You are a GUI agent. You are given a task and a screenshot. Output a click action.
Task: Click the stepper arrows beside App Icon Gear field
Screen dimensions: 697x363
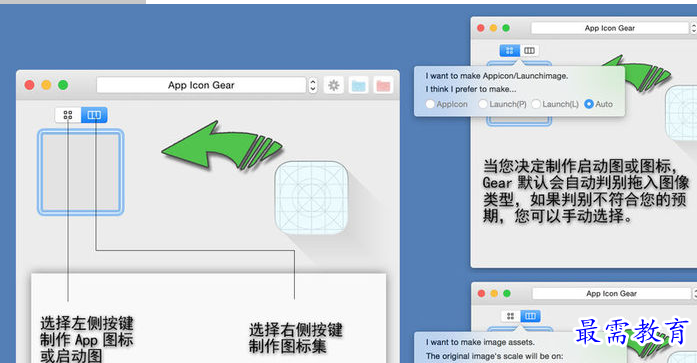[312, 85]
